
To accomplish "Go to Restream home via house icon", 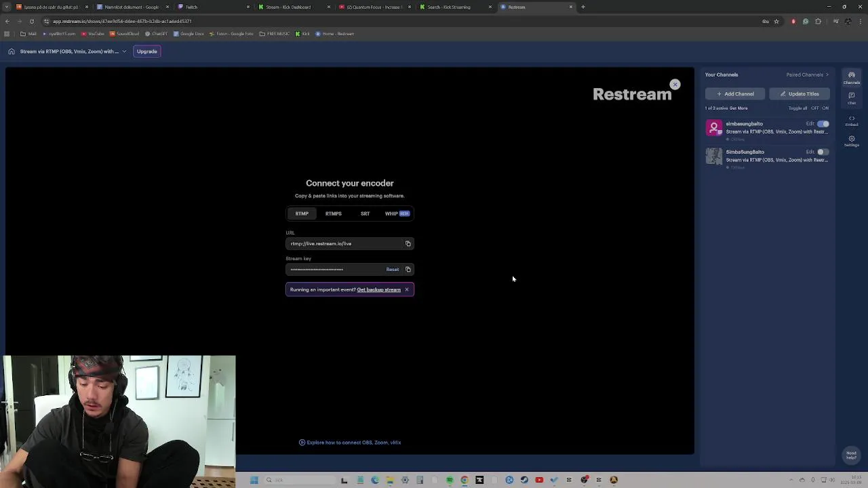I will [12, 52].
